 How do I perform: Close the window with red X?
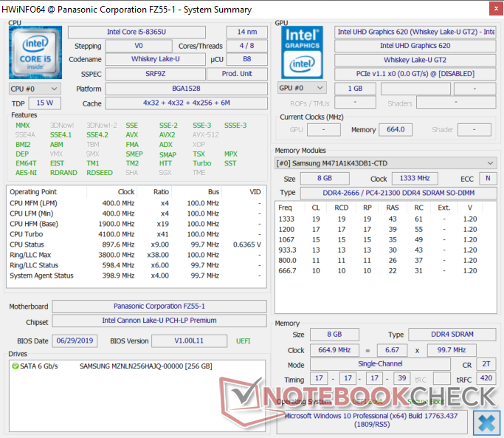pyautogui.click(x=496, y=9)
